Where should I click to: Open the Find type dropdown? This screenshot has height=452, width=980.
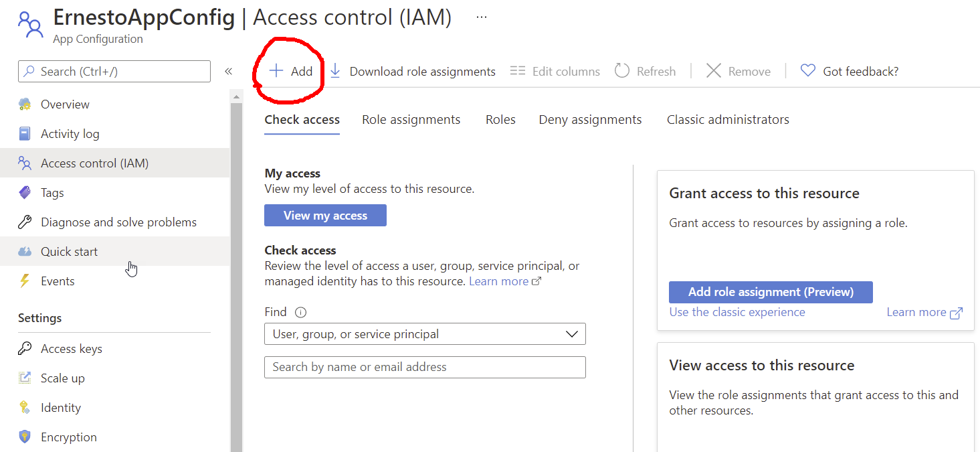(425, 334)
